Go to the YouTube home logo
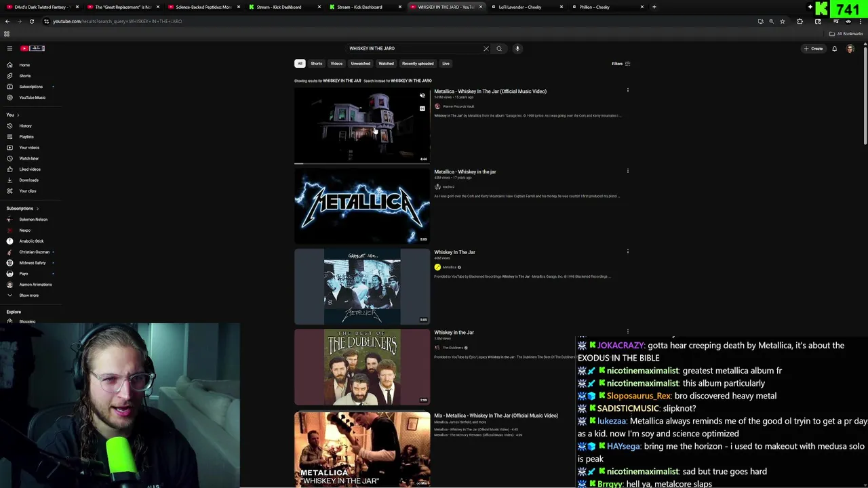This screenshot has height=488, width=868. click(x=33, y=48)
